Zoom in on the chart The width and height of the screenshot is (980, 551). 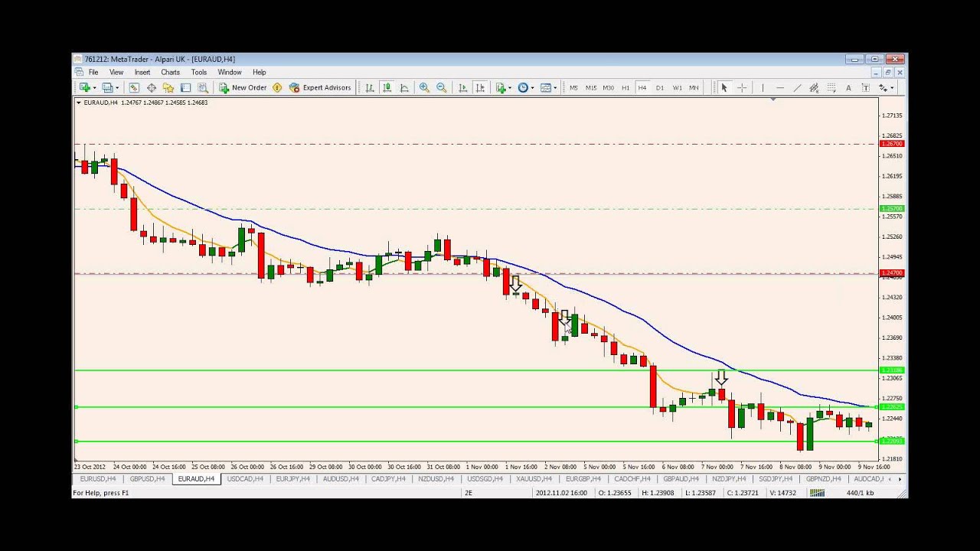coord(424,88)
